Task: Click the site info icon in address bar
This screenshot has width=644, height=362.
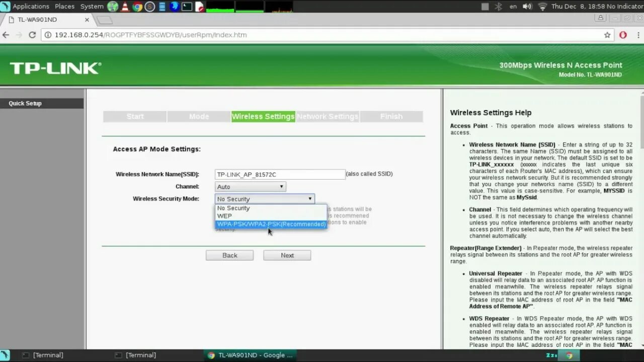Action: coord(48,35)
